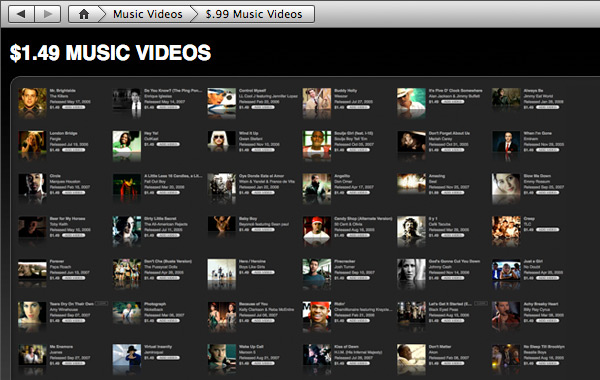Viewport: 600px width, 380px height.
Task: Open the Dirty Little Secret title link
Action: coord(160,219)
